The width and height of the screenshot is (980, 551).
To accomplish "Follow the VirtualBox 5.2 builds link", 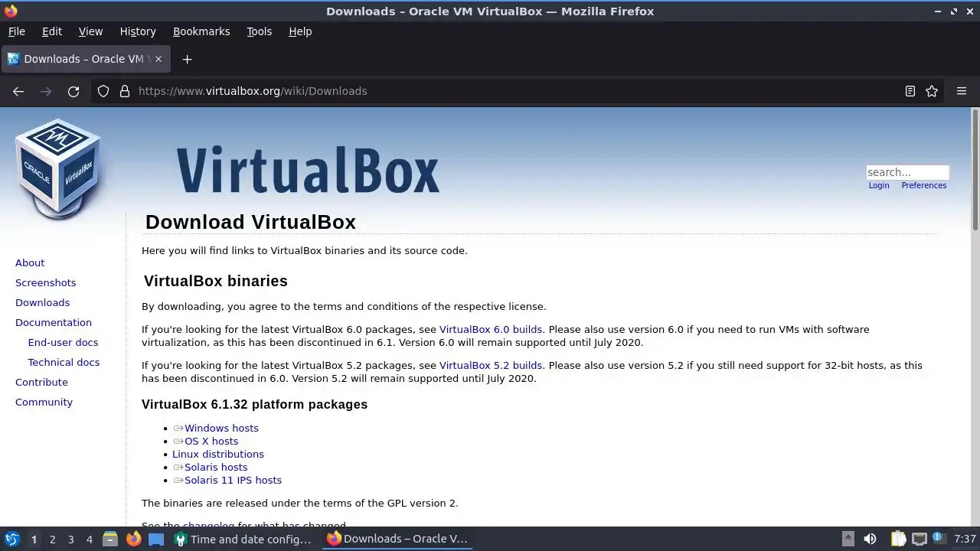I will coord(490,365).
